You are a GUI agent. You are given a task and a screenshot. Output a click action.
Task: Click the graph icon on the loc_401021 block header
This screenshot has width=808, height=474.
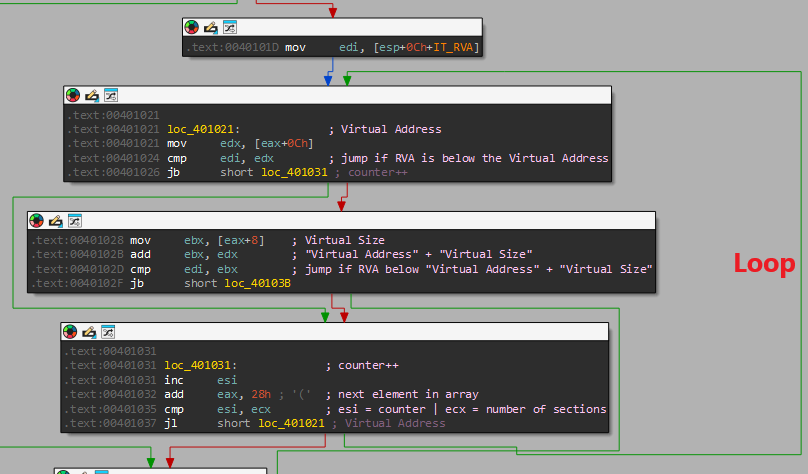(x=111, y=95)
